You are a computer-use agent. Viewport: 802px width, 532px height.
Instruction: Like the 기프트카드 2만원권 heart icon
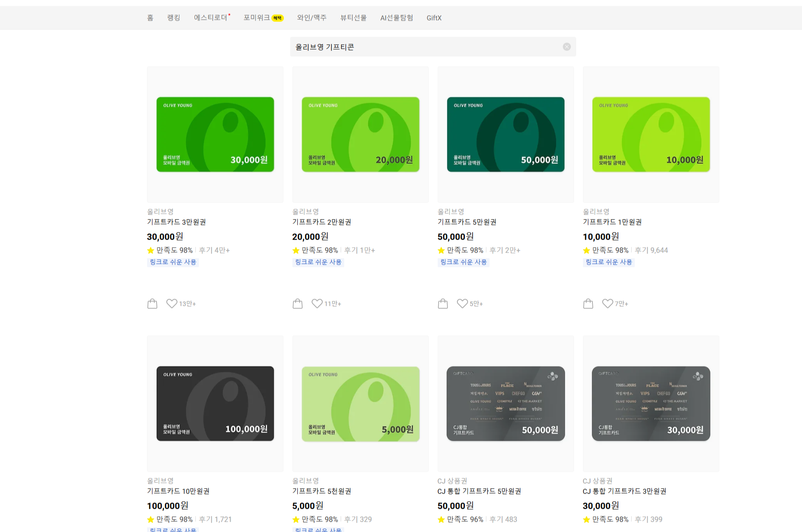[x=317, y=304]
